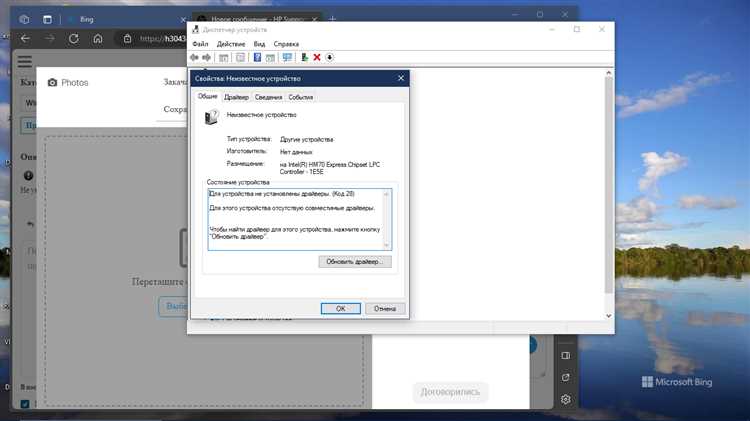This screenshot has width=750, height=421.
Task: Click the Device Manager vertical scrollbar thumb
Action: coord(608,185)
